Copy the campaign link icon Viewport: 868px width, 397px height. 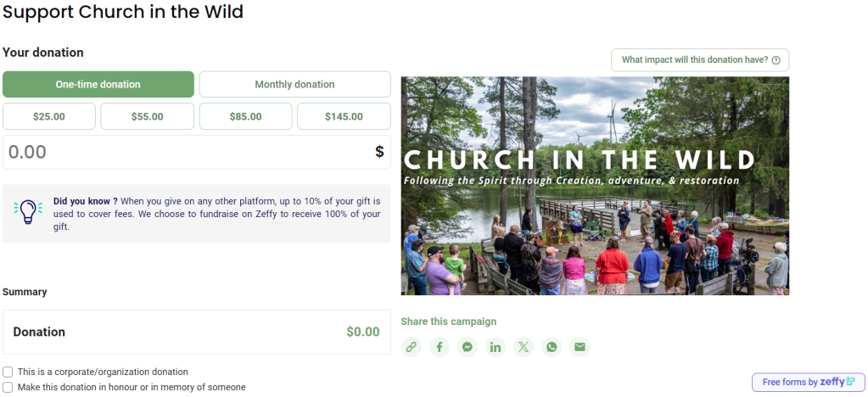tap(412, 346)
